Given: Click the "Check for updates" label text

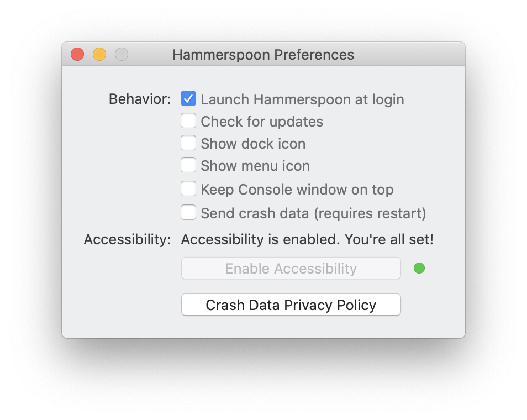Looking at the screenshot, I should [x=262, y=122].
